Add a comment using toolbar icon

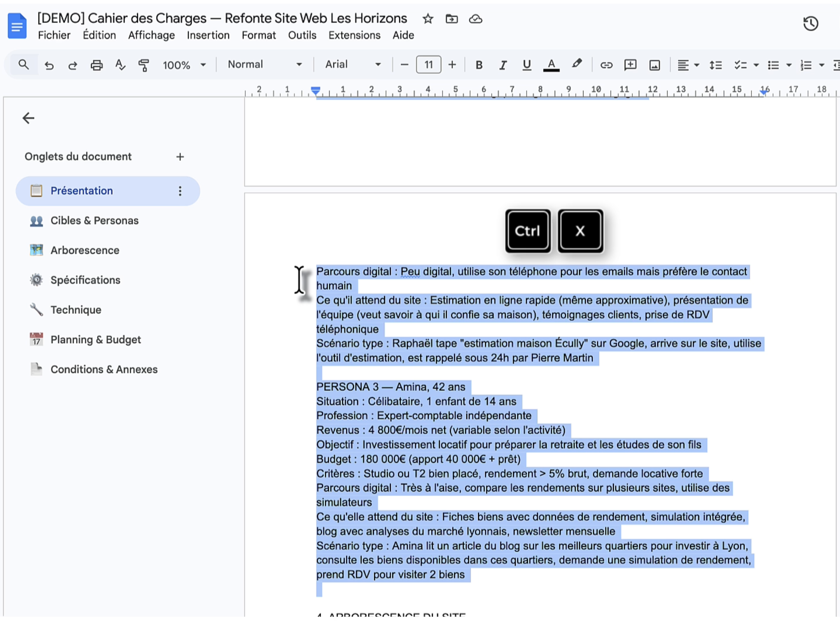click(630, 65)
